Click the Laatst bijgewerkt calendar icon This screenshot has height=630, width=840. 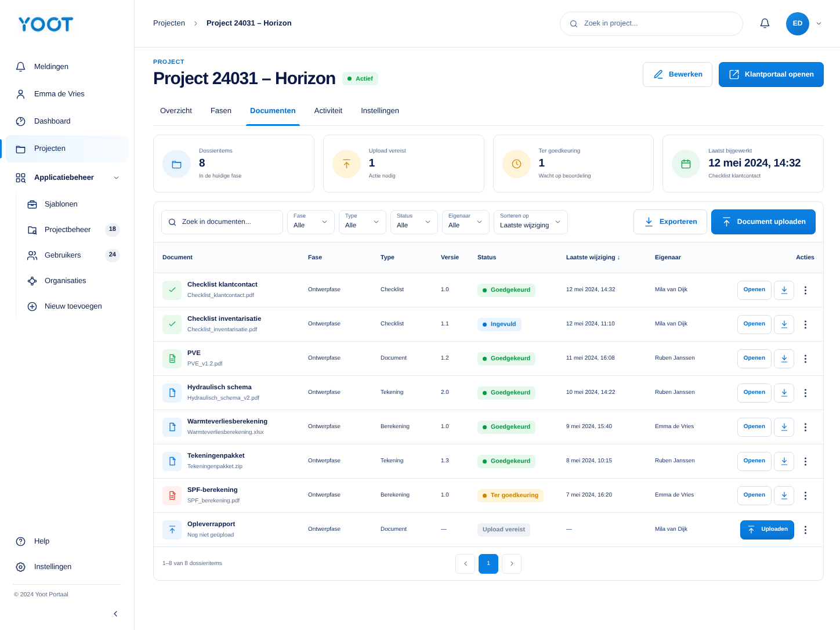[x=686, y=164]
